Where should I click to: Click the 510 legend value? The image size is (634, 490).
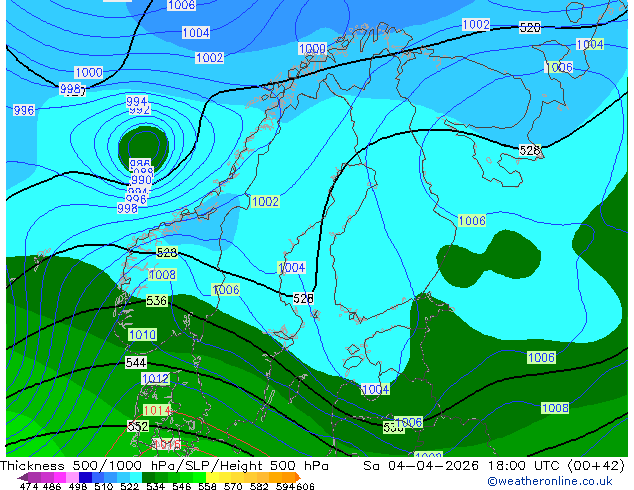pyautogui.click(x=104, y=486)
